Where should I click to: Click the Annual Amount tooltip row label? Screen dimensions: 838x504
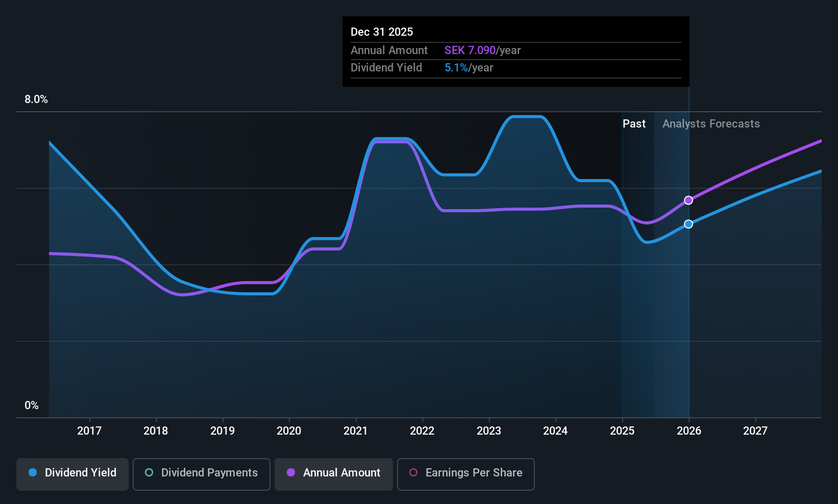(x=389, y=51)
